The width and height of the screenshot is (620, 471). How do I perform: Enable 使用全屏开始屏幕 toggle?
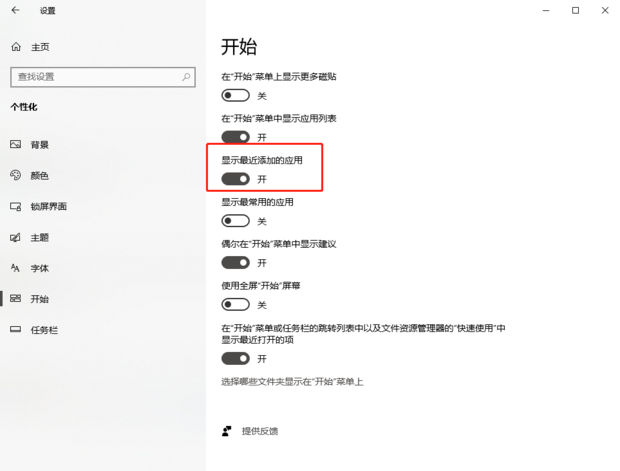[x=236, y=305]
